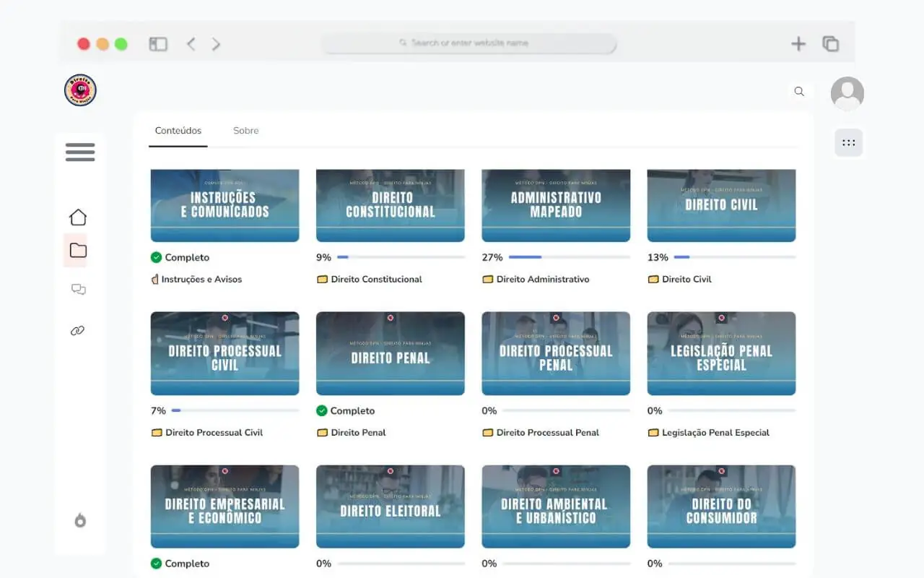Click the Direito Administrativo 27% progress bar
Image resolution: width=924 pixels, height=578 pixels.
click(x=570, y=257)
